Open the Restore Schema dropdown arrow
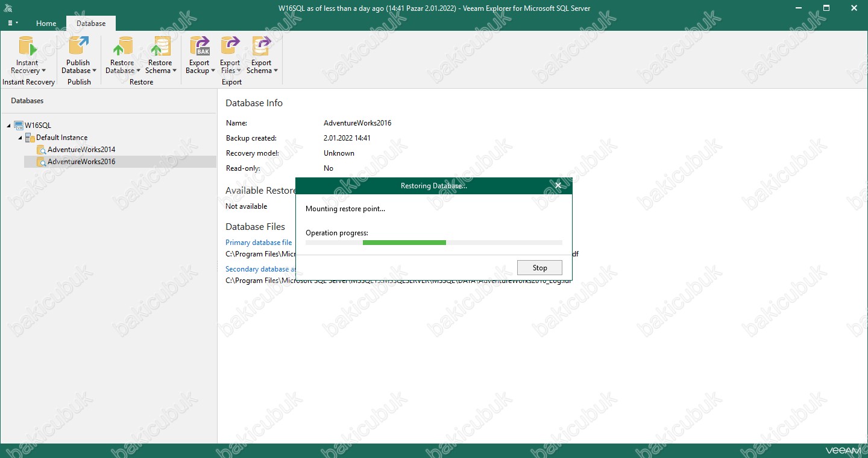The width and height of the screenshot is (868, 458). (x=174, y=71)
